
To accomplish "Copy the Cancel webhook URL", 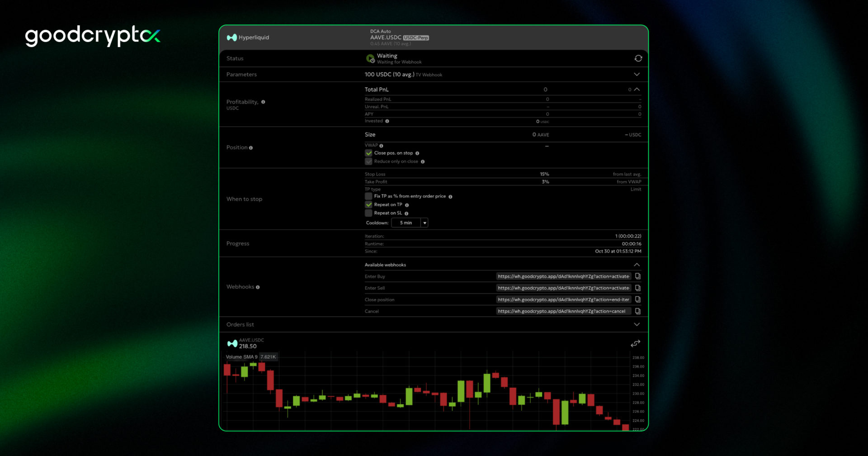I will pos(637,311).
